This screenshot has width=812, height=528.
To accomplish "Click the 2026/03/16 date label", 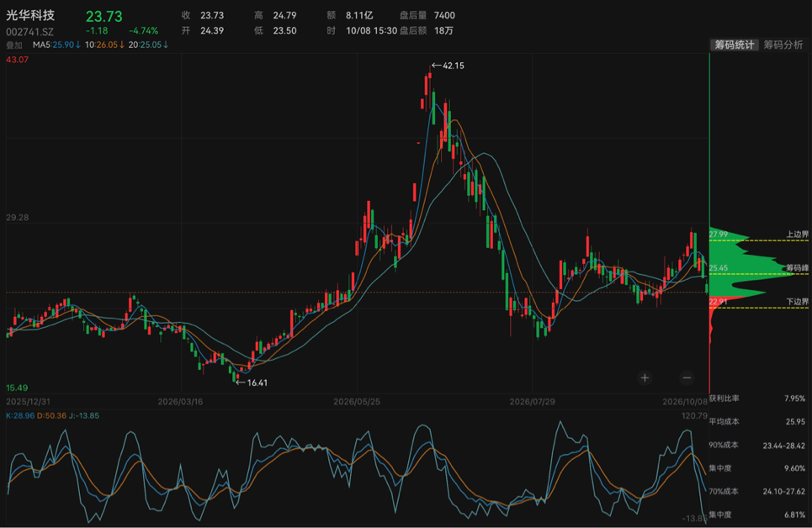I will 180,402.
